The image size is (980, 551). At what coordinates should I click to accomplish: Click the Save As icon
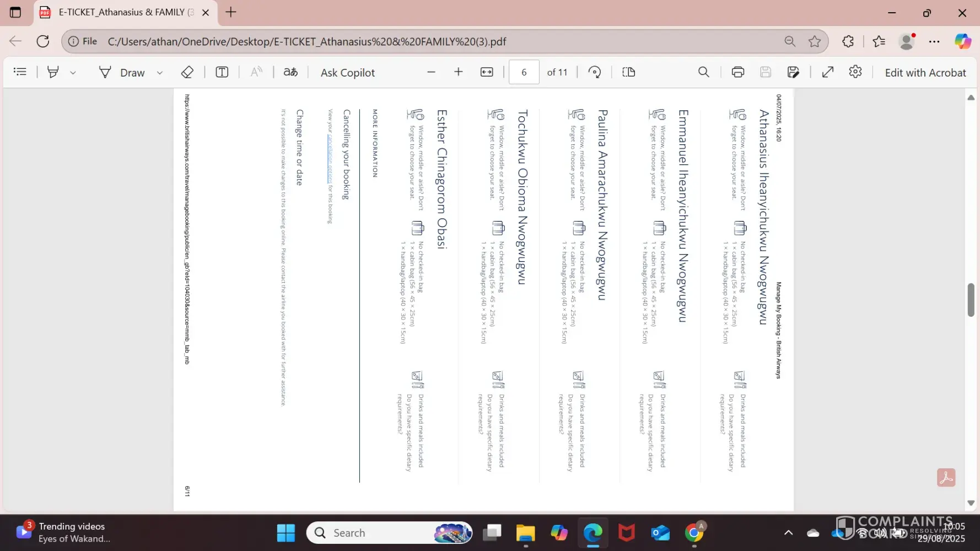[793, 72]
